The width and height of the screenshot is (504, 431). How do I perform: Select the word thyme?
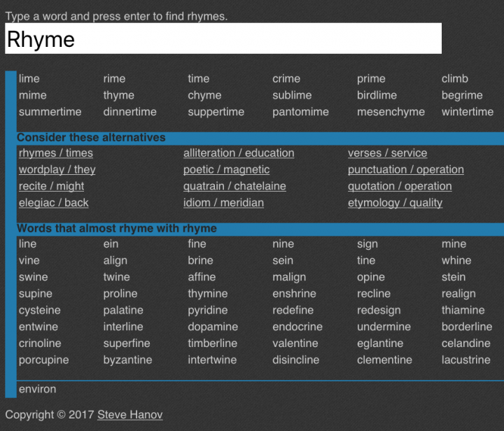[x=119, y=95]
